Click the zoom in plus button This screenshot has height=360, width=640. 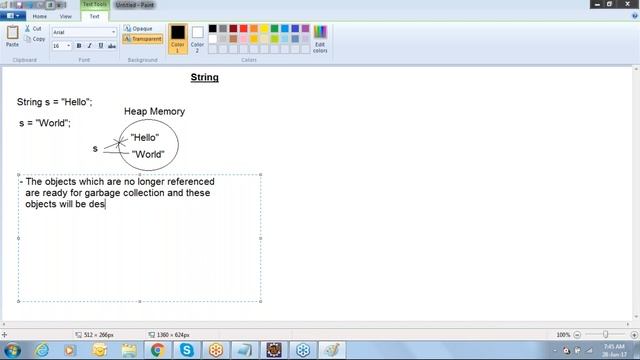pos(634,335)
